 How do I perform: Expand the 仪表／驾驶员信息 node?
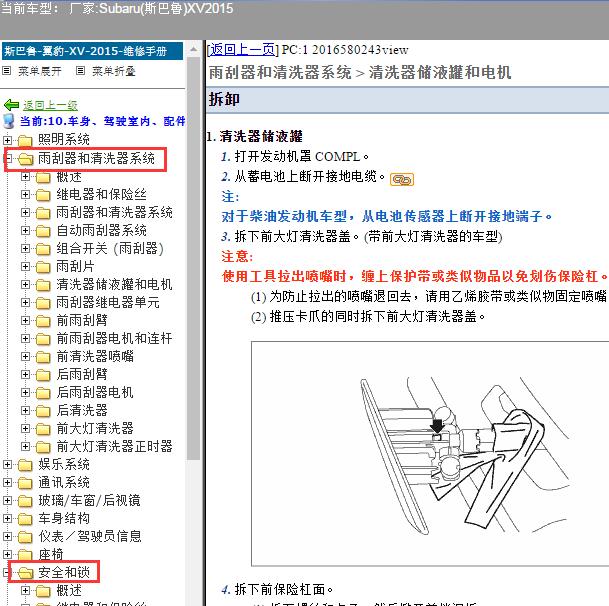[x=7, y=536]
